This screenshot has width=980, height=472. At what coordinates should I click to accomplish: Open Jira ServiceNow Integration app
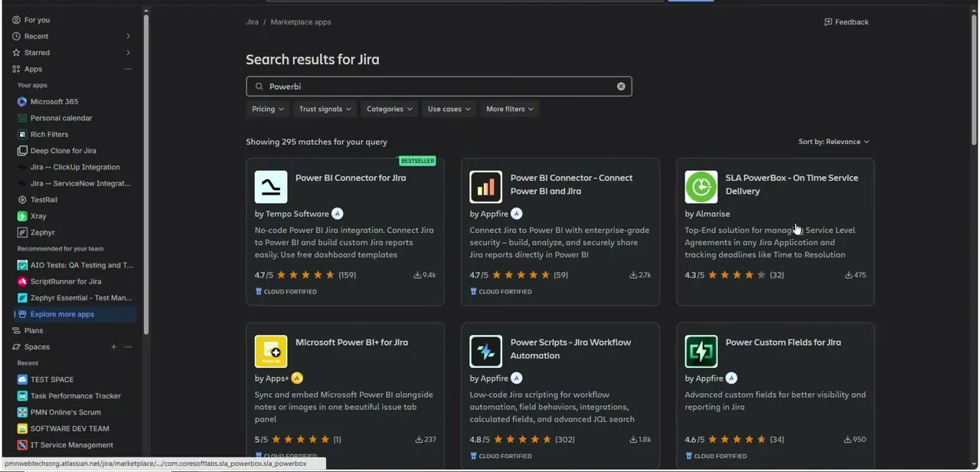[80, 183]
